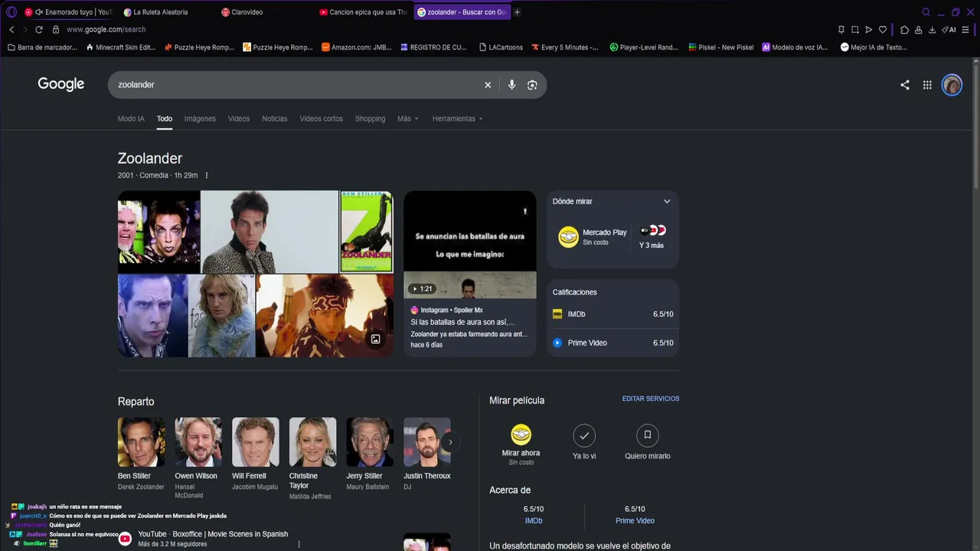Open the IMDb 6.5/10 rating row
Image resolution: width=980 pixels, height=551 pixels.
[613, 314]
